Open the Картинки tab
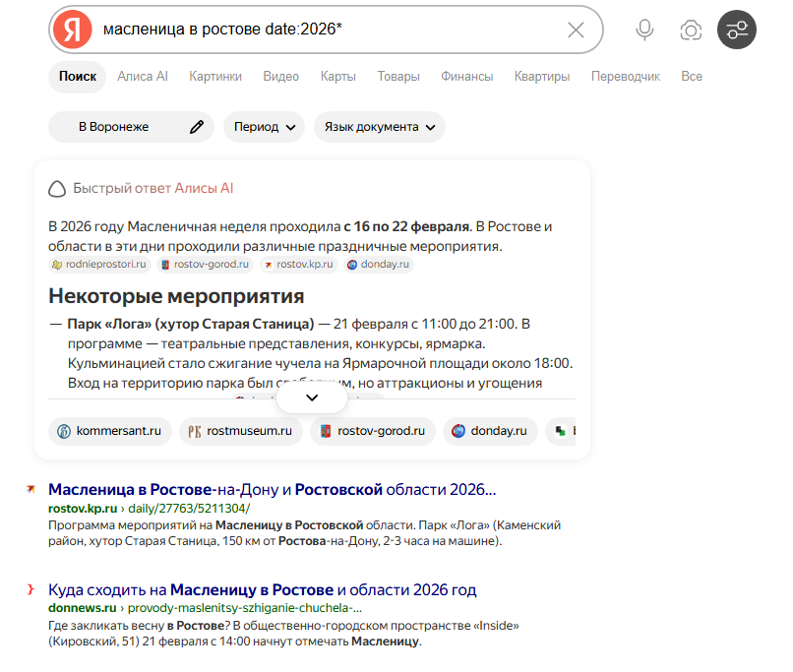The width and height of the screenshot is (793, 672). click(x=215, y=77)
